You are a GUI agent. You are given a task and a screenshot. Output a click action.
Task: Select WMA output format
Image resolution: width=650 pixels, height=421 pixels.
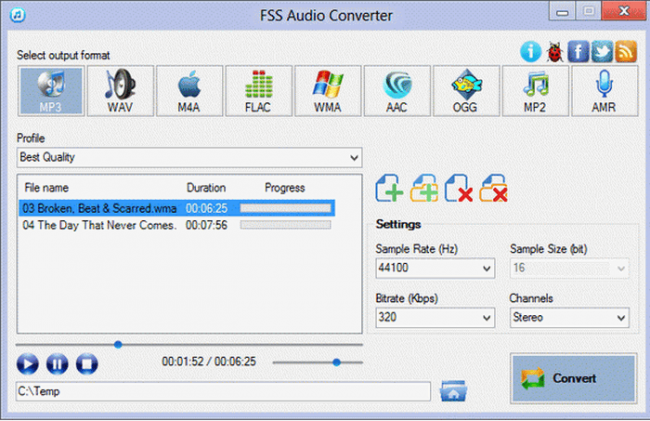(x=328, y=91)
